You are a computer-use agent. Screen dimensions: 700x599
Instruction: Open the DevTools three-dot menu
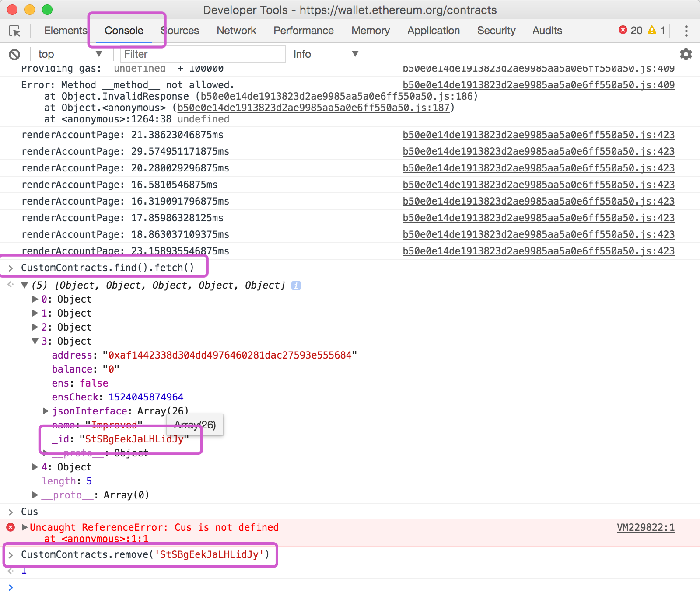click(x=686, y=31)
